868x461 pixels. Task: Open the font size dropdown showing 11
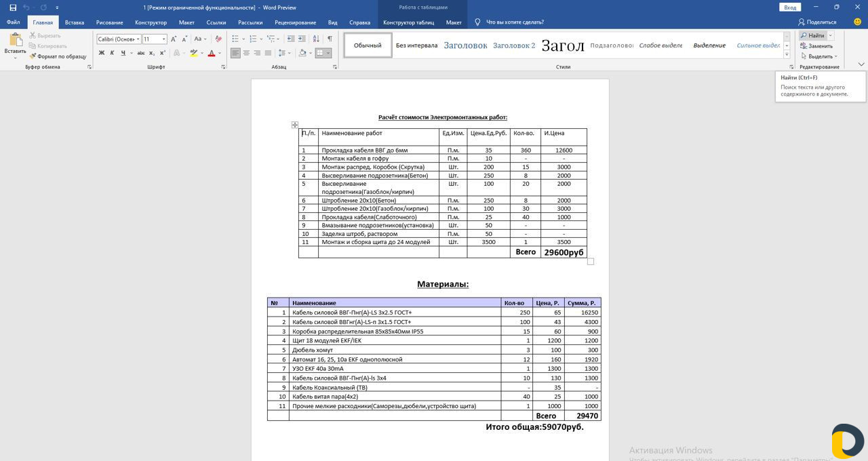coord(163,39)
